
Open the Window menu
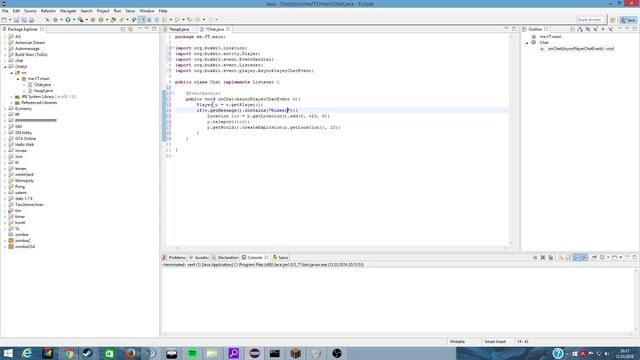coord(147,11)
